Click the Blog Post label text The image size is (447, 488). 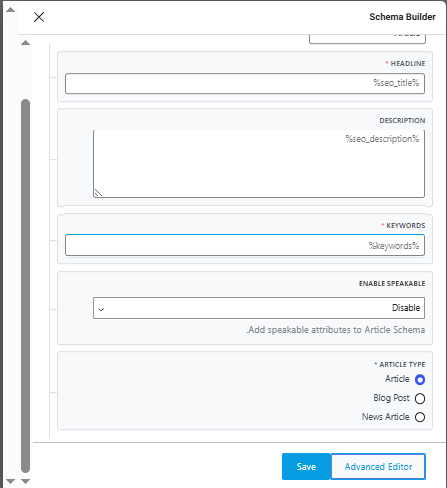[x=391, y=398]
